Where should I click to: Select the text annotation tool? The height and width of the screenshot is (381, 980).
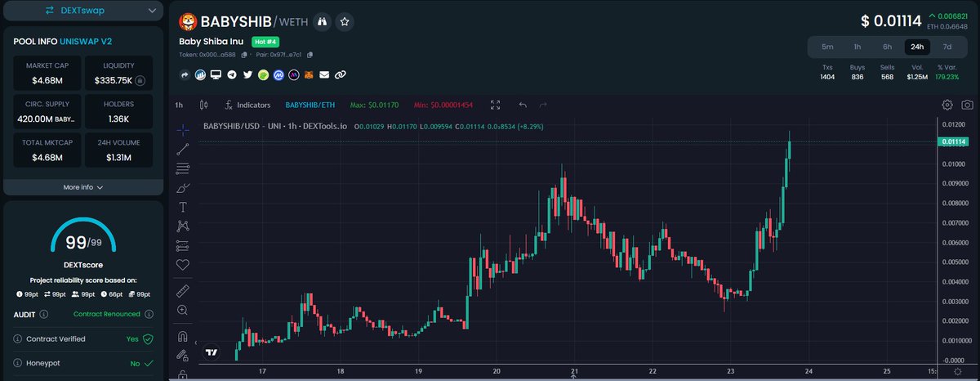coord(183,207)
